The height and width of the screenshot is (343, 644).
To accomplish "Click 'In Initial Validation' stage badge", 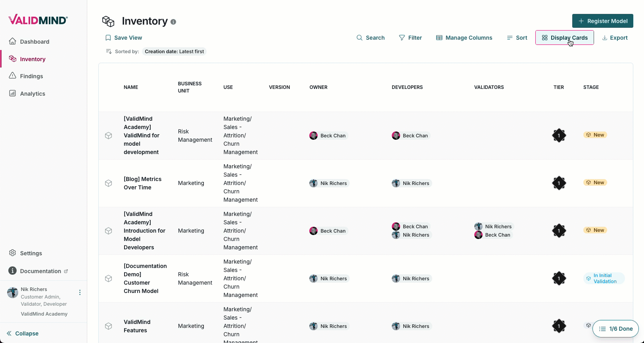I will (604, 278).
